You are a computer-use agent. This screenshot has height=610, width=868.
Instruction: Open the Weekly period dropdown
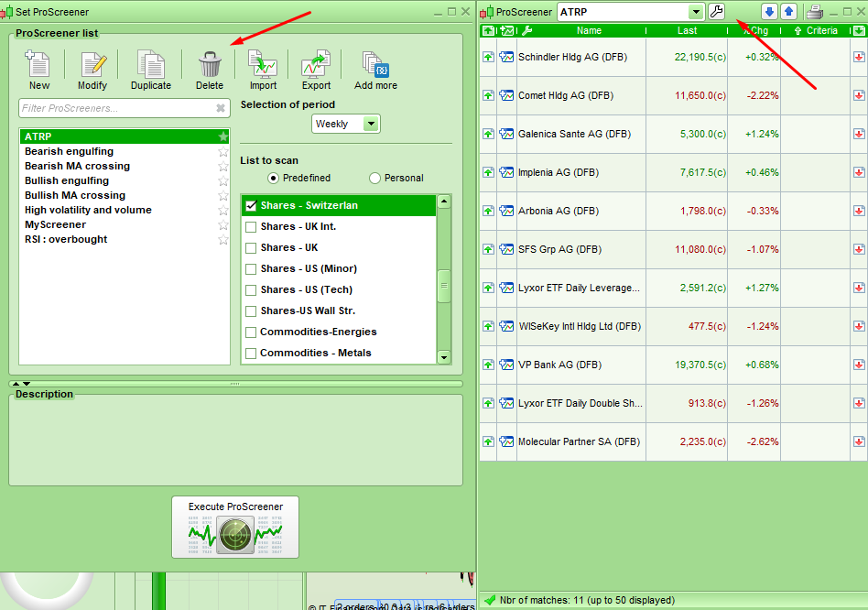[x=371, y=124]
